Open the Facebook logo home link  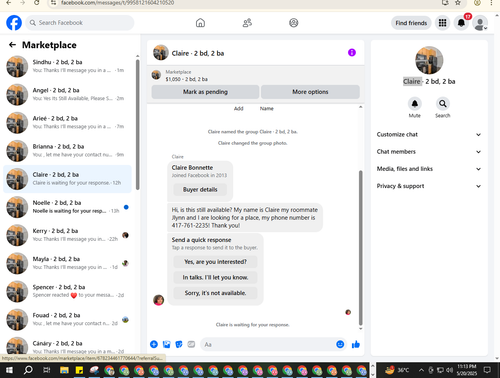(14, 23)
